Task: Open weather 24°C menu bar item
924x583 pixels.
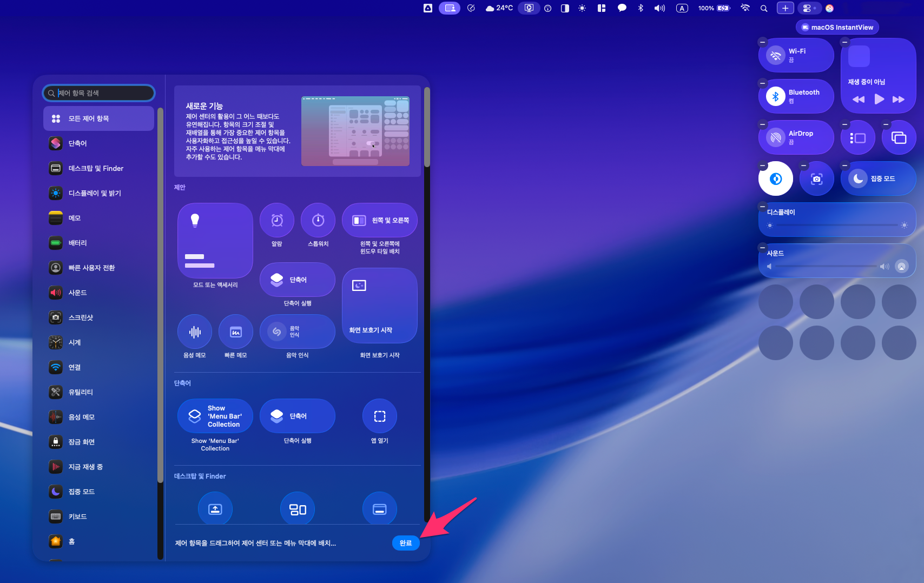Action: coord(499,8)
